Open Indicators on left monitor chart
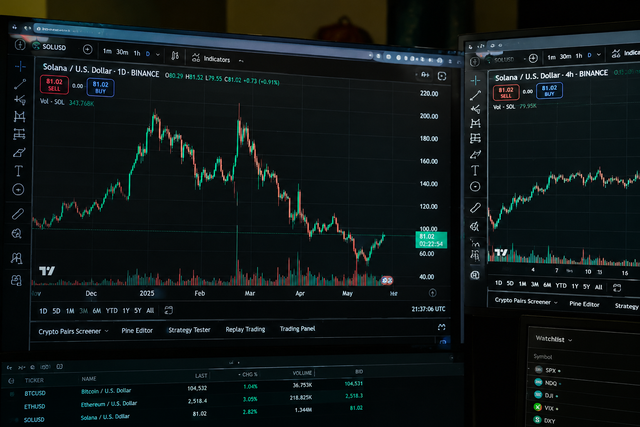 [211, 59]
